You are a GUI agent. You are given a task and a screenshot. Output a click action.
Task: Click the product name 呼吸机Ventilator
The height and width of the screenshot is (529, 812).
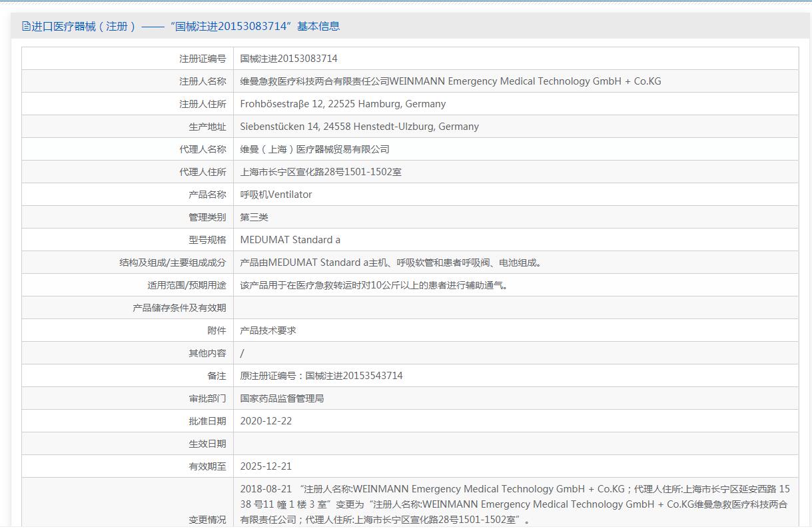[x=276, y=195]
